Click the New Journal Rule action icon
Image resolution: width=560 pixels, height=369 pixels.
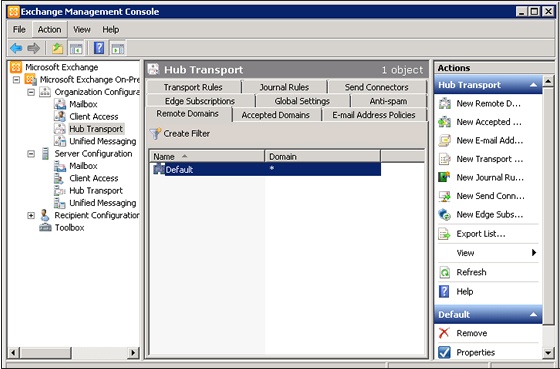[444, 178]
